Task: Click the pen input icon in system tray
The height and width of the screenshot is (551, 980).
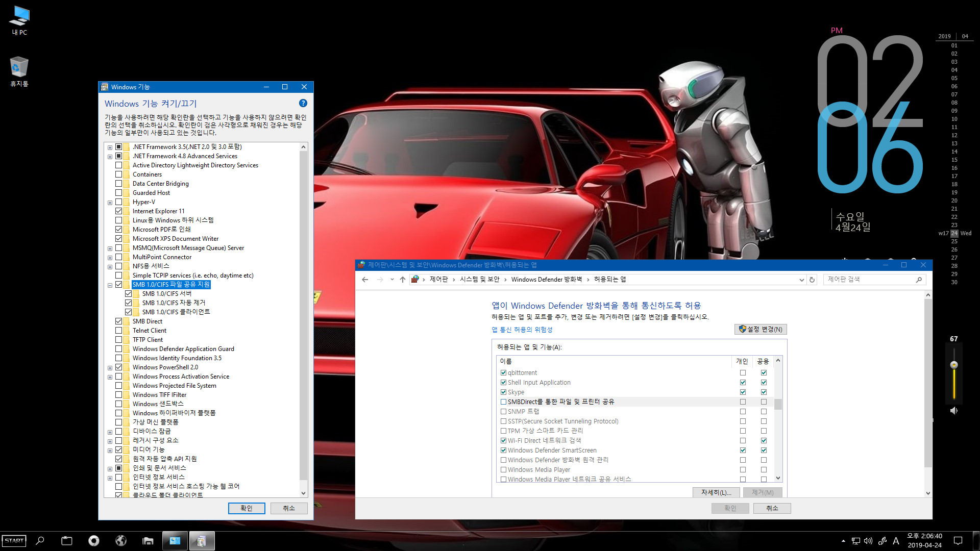Action: [x=882, y=541]
